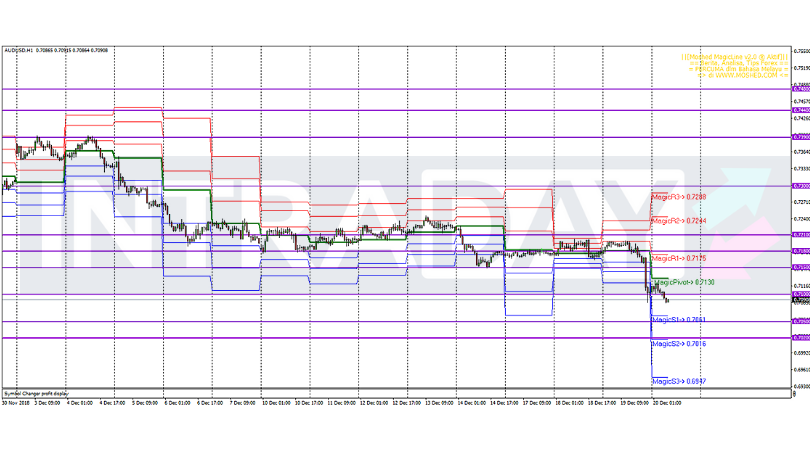Click the 12 Dec 01:00 time label
This screenshot has height=450, width=810.
pos(374,403)
